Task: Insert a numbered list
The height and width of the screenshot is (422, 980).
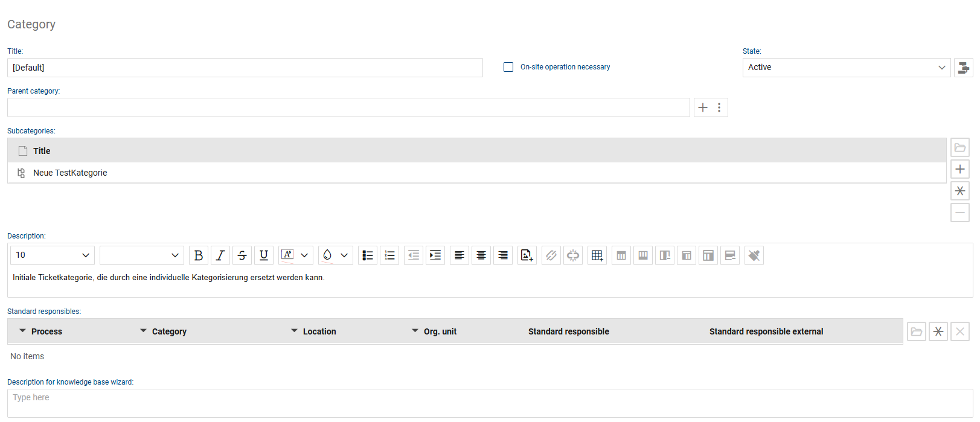Action: tap(389, 255)
